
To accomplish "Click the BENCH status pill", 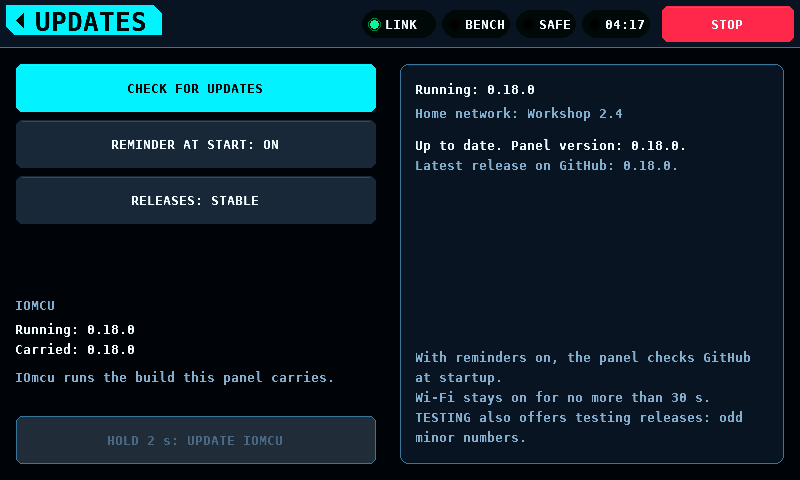I will (x=476, y=24).
